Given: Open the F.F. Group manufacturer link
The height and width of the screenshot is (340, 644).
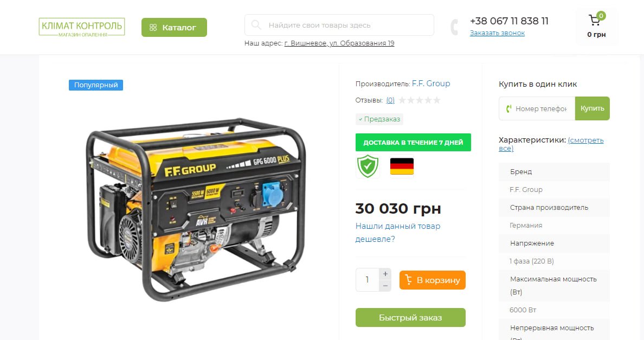Looking at the screenshot, I should [431, 84].
